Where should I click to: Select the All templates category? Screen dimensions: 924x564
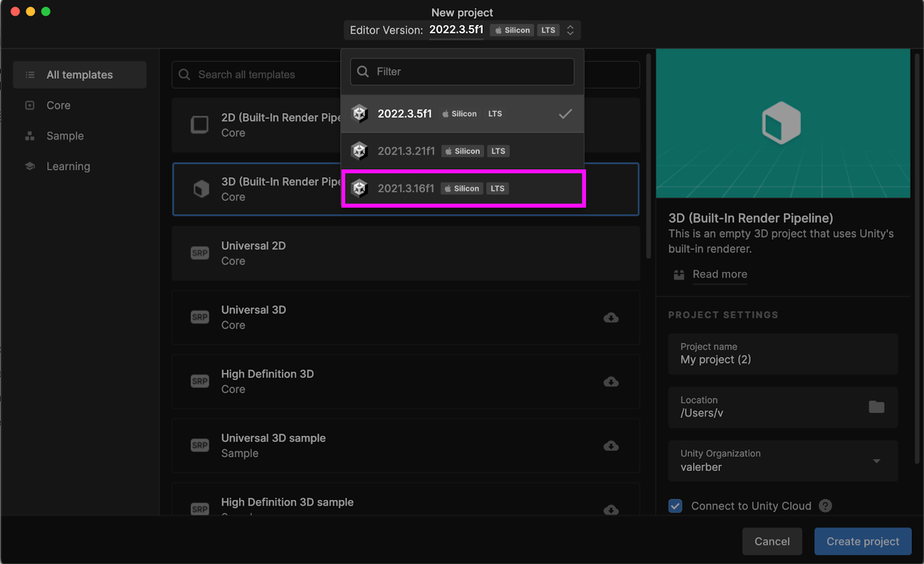coord(80,75)
